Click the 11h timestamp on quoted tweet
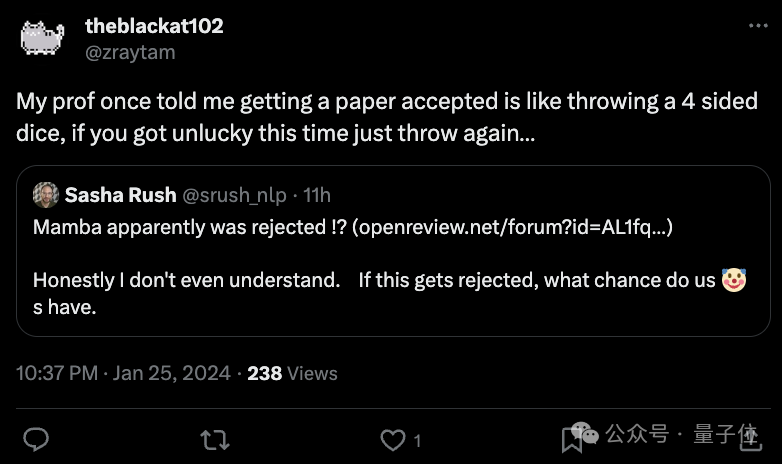 317,194
